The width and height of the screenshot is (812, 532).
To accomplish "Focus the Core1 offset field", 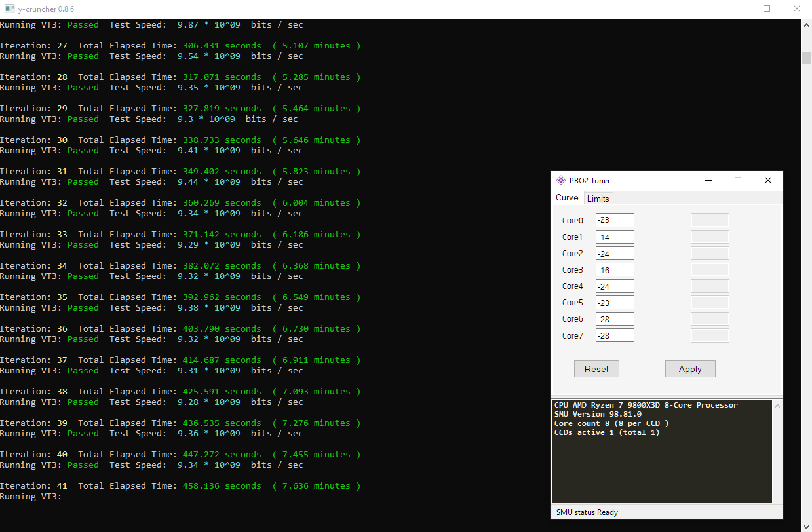I will (x=615, y=237).
